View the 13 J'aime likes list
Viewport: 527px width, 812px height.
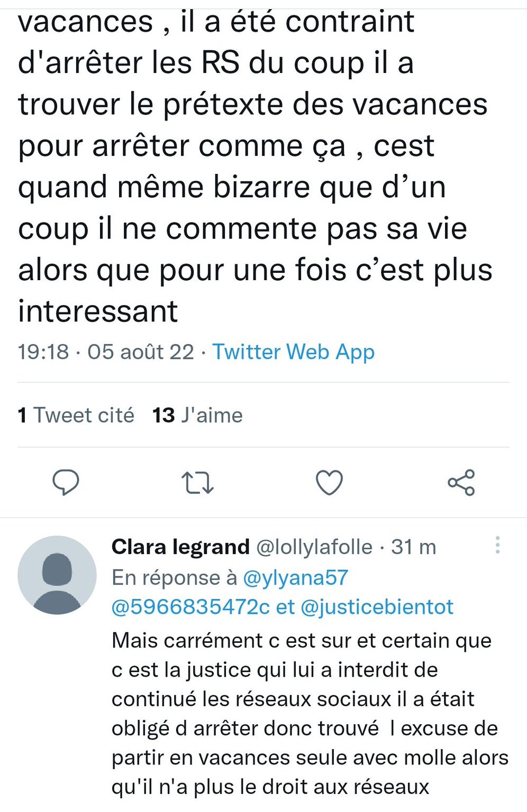pos(198,415)
